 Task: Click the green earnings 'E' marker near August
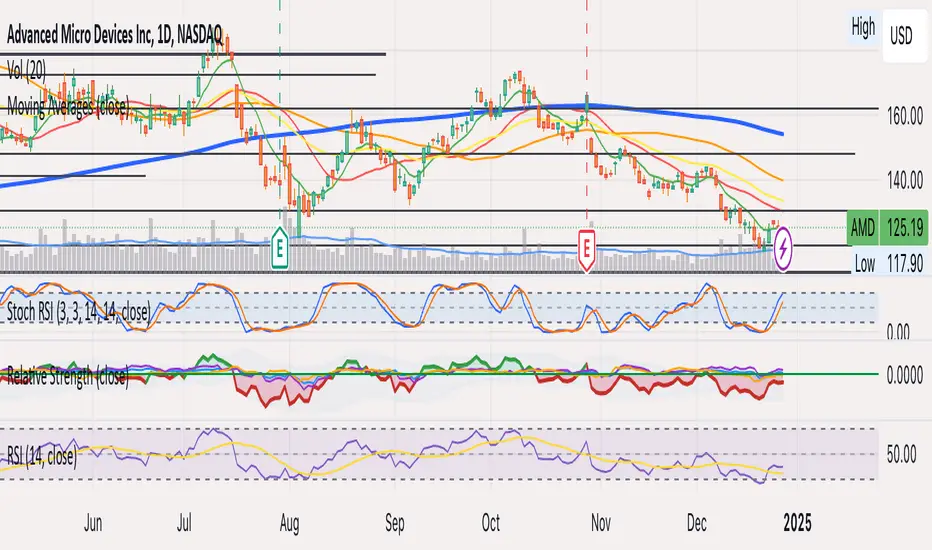[x=279, y=247]
